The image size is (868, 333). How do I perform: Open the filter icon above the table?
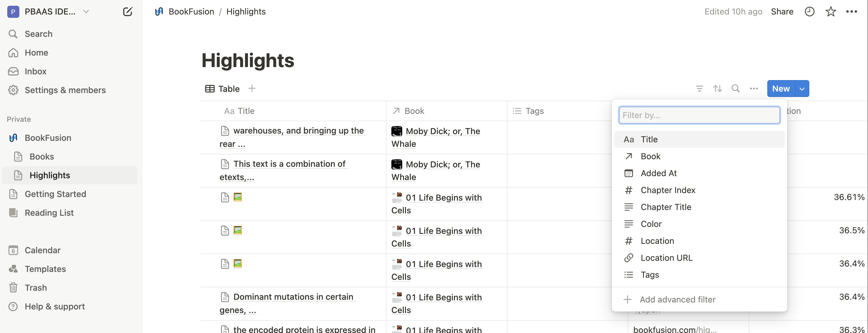click(700, 89)
